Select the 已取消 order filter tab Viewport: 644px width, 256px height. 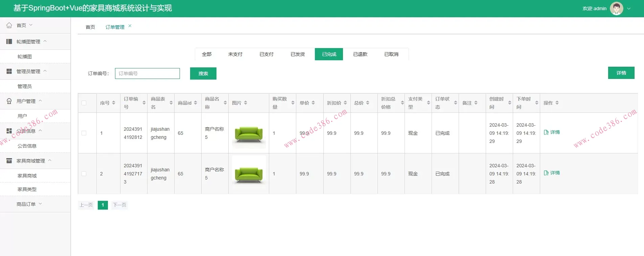point(391,54)
